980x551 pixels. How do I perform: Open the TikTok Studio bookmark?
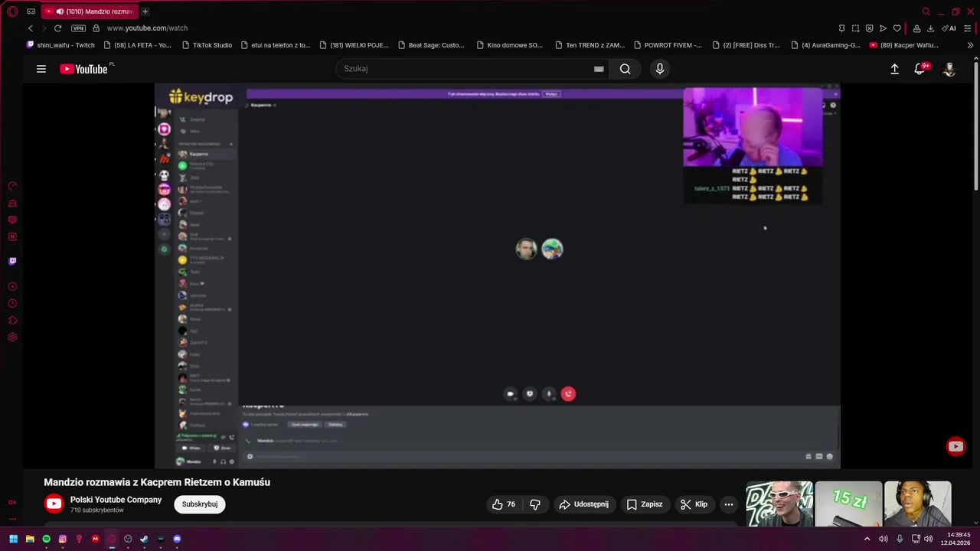click(207, 45)
